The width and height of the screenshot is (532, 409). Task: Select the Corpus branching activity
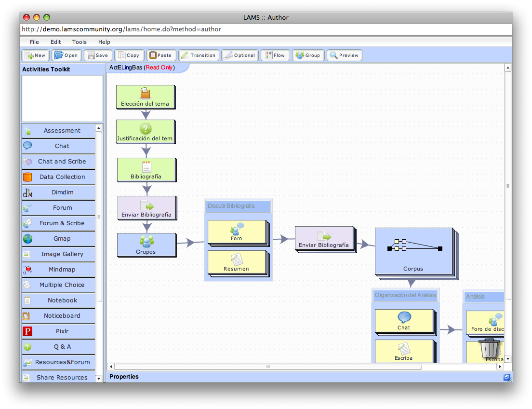tap(413, 251)
